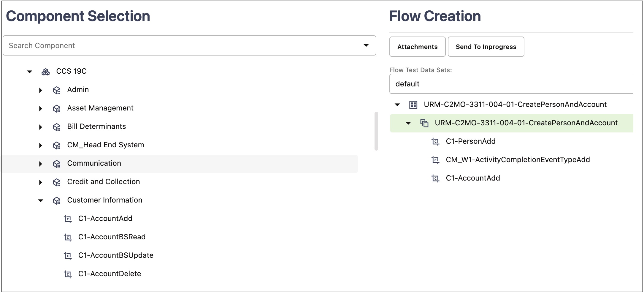Viewport: 644px width, 294px height.
Task: Expand the CM_Head End System node
Action: [41, 145]
